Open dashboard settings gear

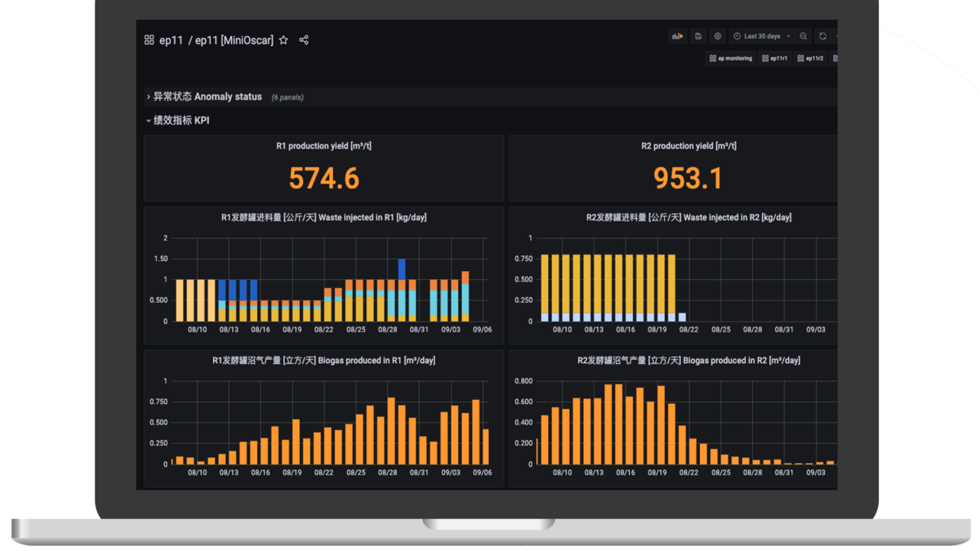718,36
